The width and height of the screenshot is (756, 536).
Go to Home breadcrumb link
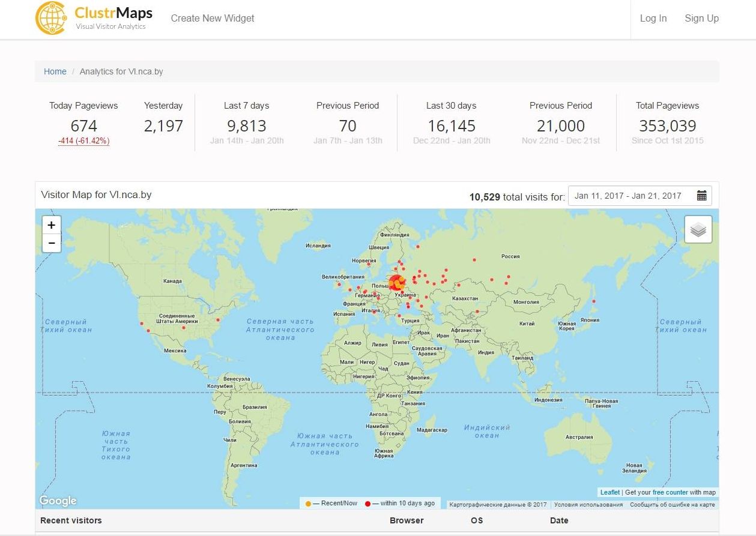tap(55, 71)
